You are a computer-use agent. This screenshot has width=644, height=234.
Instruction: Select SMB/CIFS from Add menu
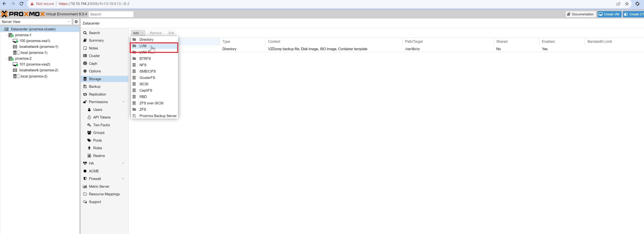pyautogui.click(x=154, y=71)
